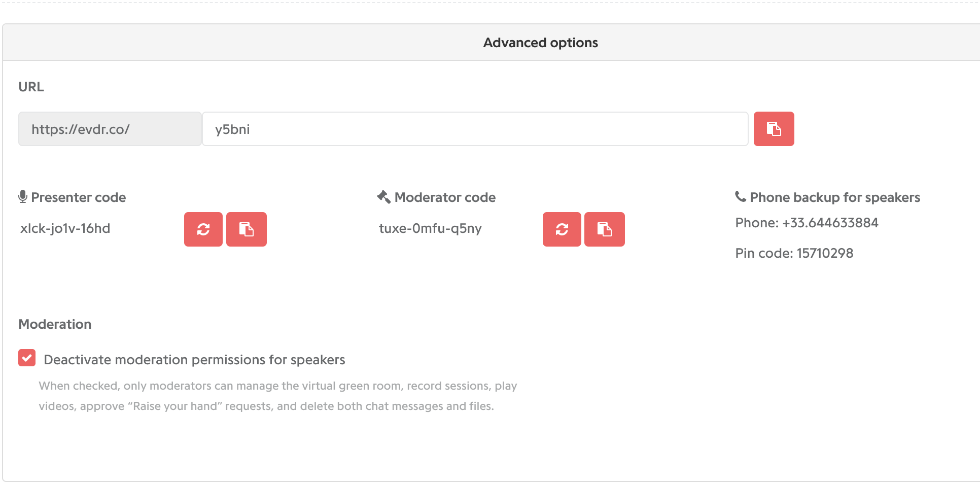Click the https://evdr.co/ prefix box
Screen dimensions: 980x483
[110, 129]
